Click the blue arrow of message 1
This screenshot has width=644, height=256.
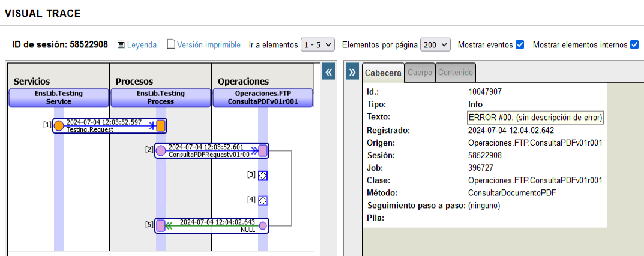tap(110, 126)
